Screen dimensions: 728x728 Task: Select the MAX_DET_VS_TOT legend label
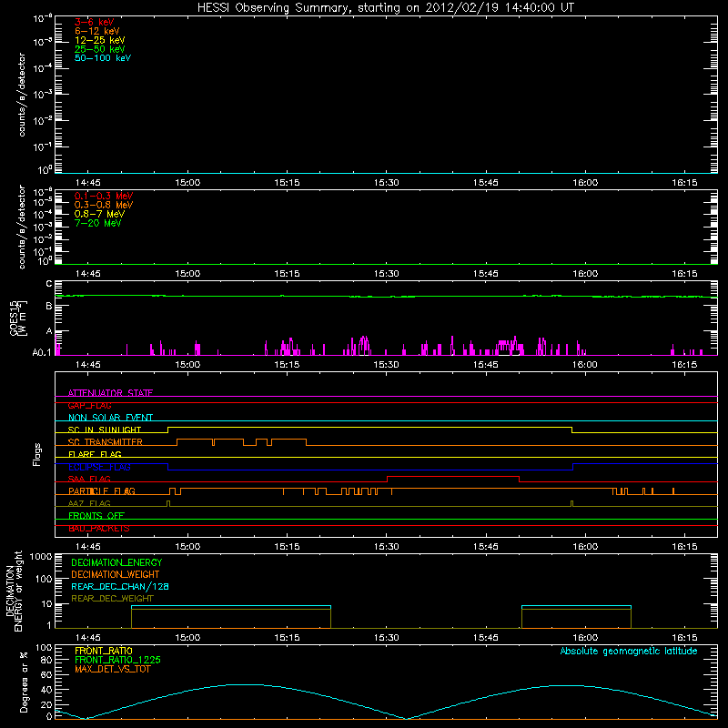click(x=112, y=669)
